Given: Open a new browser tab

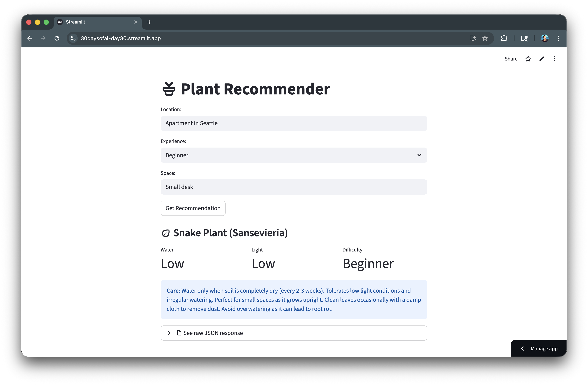Looking at the screenshot, I should pos(149,22).
